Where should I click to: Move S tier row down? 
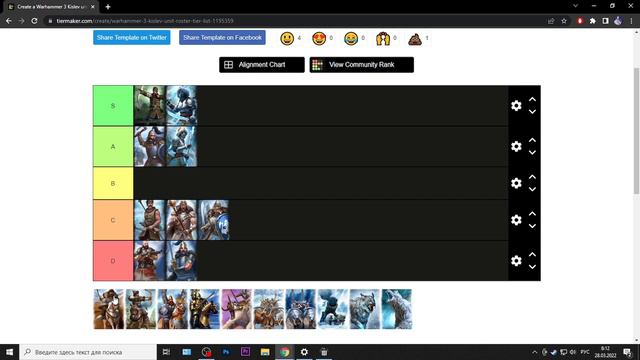pos(532,112)
